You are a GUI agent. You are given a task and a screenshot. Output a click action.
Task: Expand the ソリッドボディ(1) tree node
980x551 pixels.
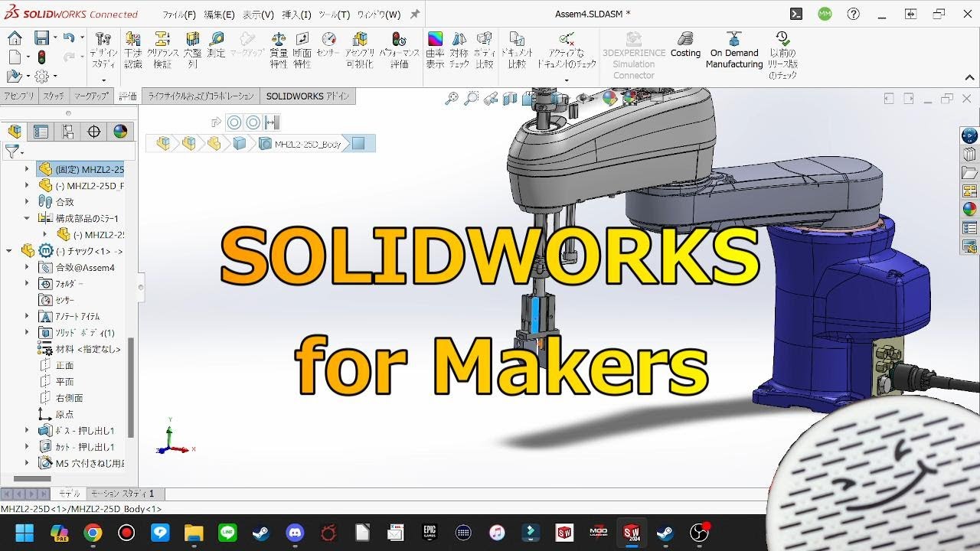click(x=27, y=332)
